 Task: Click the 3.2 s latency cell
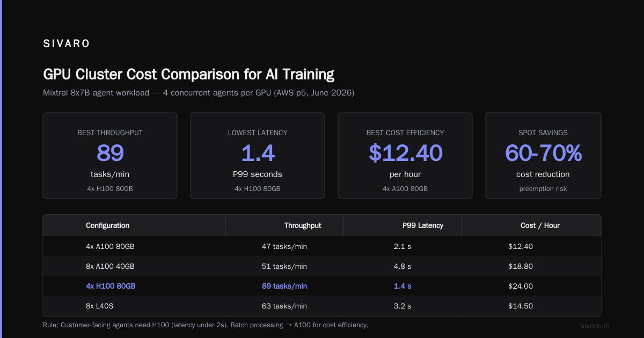click(402, 306)
